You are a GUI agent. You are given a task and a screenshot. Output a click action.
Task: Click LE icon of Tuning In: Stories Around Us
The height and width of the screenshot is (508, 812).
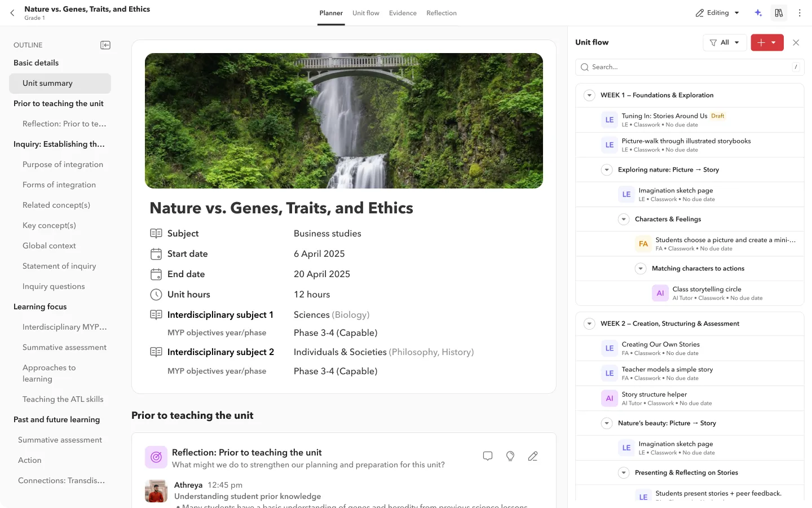610,120
